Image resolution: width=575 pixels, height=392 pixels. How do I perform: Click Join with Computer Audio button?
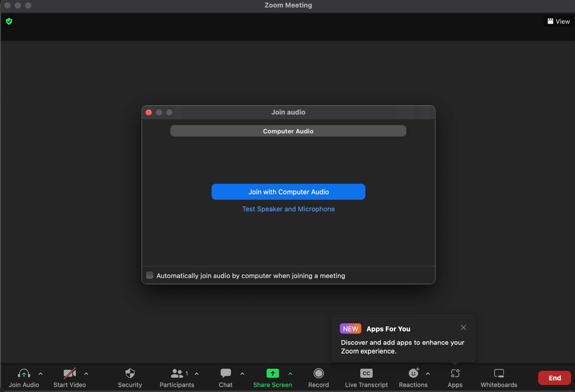tap(288, 192)
